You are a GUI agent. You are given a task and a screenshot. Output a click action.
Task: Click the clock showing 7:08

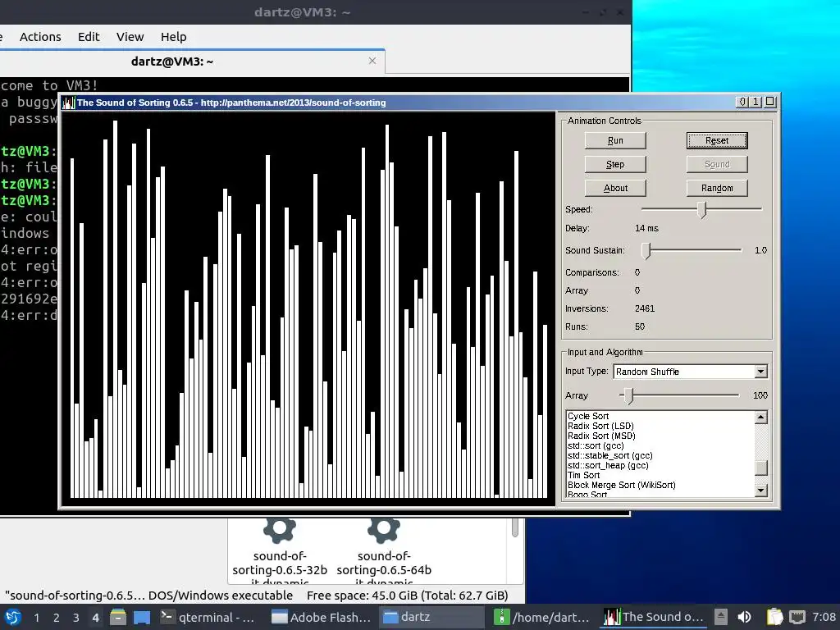point(824,617)
